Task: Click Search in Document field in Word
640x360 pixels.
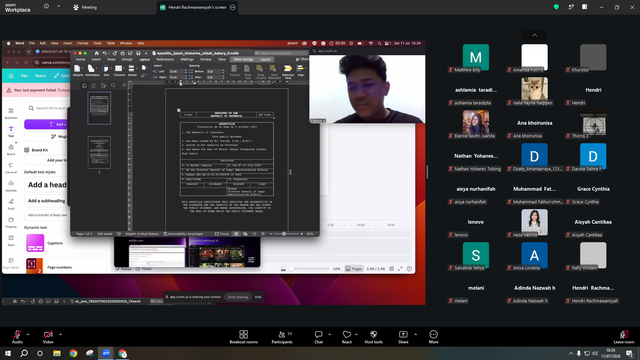Action: [281, 53]
